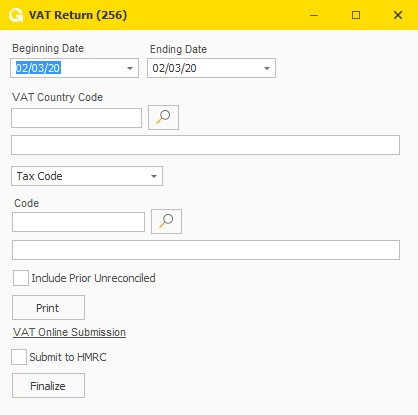418x415 pixels.
Task: Click the Beginning Date label
Action: 48,48
